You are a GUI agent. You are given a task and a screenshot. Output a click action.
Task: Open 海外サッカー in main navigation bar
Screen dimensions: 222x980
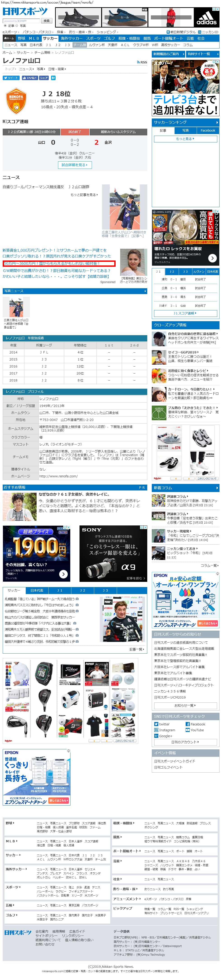[72, 38]
